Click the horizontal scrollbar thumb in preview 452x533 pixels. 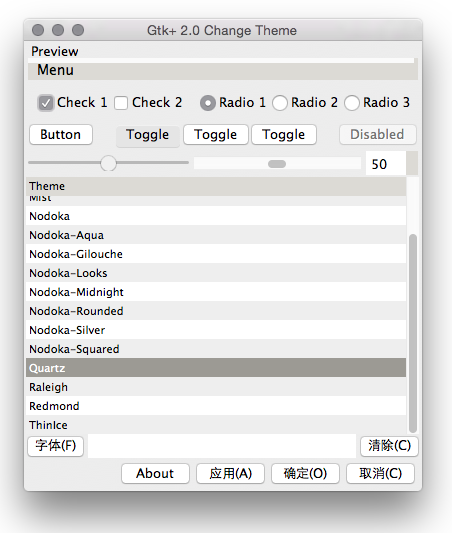click(277, 164)
